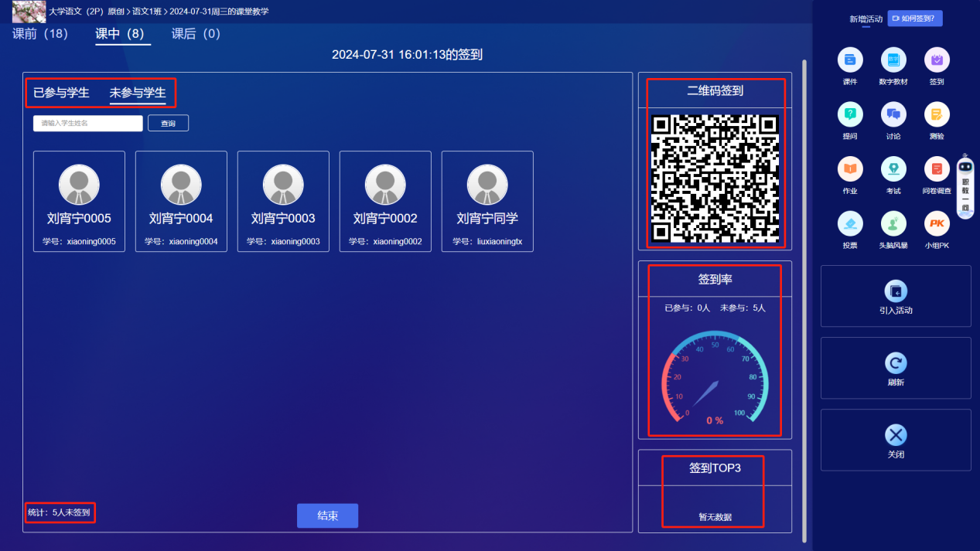Start the 考试 exam activity

tap(893, 170)
